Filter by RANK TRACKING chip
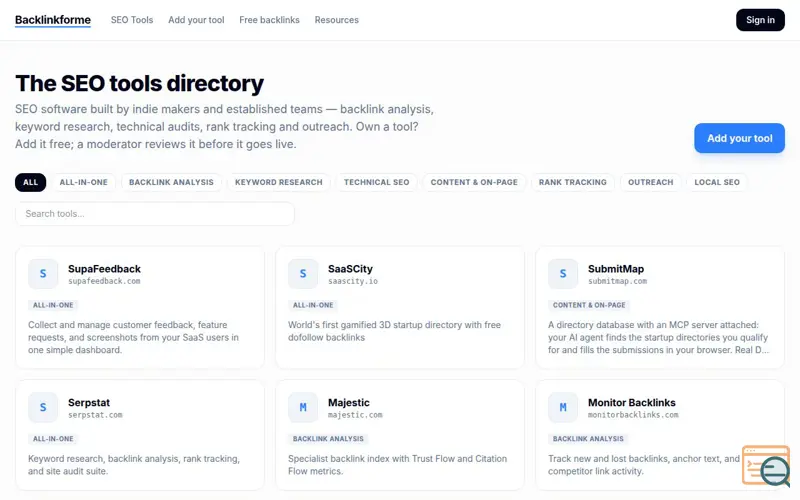 coord(573,183)
